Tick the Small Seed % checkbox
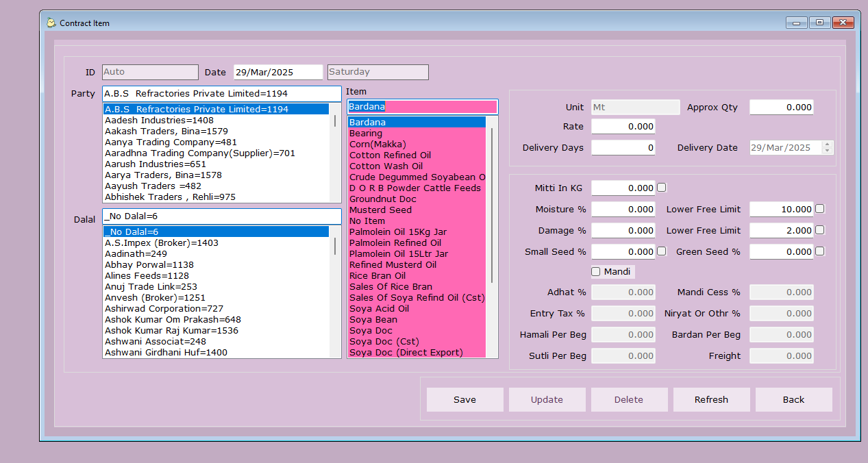The height and width of the screenshot is (463, 868). click(x=662, y=251)
